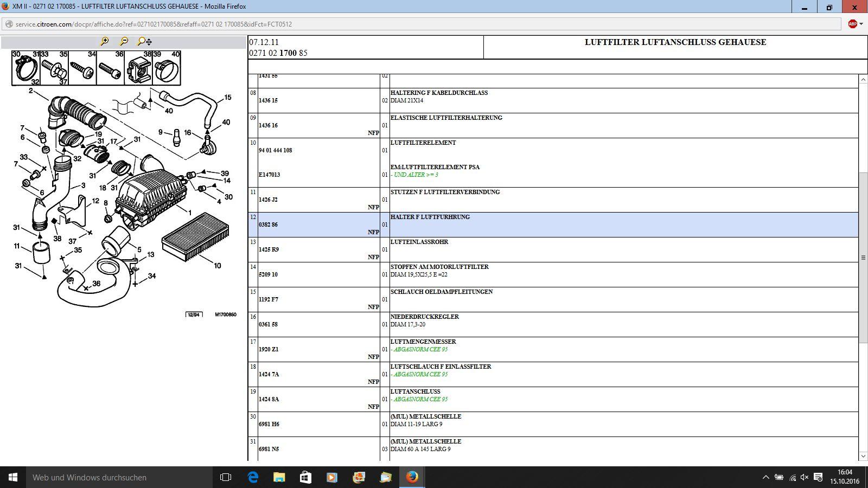
Task: Select the socket screw thumbnail numbered 36
Action: [111, 68]
